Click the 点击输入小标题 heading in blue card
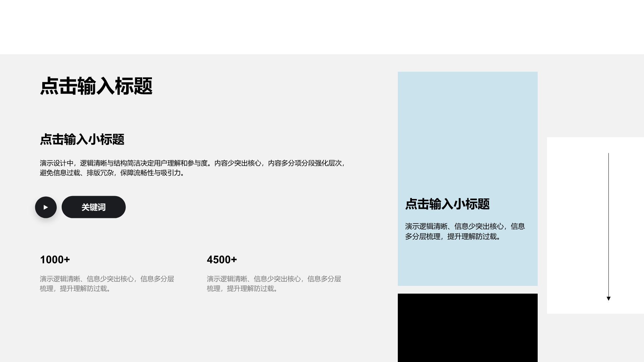The height and width of the screenshot is (362, 644). (447, 204)
